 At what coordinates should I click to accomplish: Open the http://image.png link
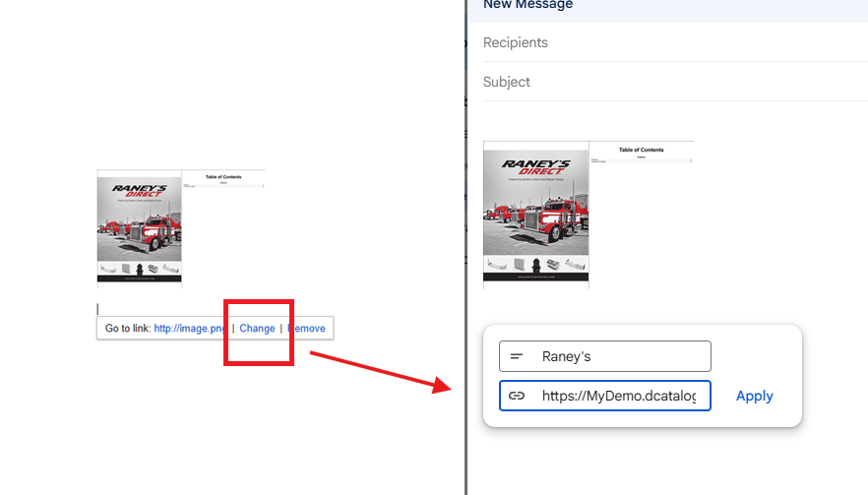point(190,328)
